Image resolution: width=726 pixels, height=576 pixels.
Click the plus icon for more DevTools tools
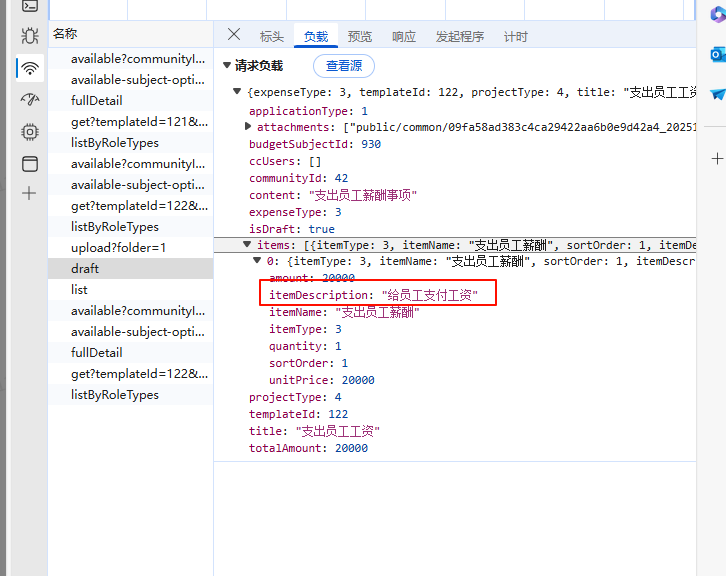coord(30,194)
